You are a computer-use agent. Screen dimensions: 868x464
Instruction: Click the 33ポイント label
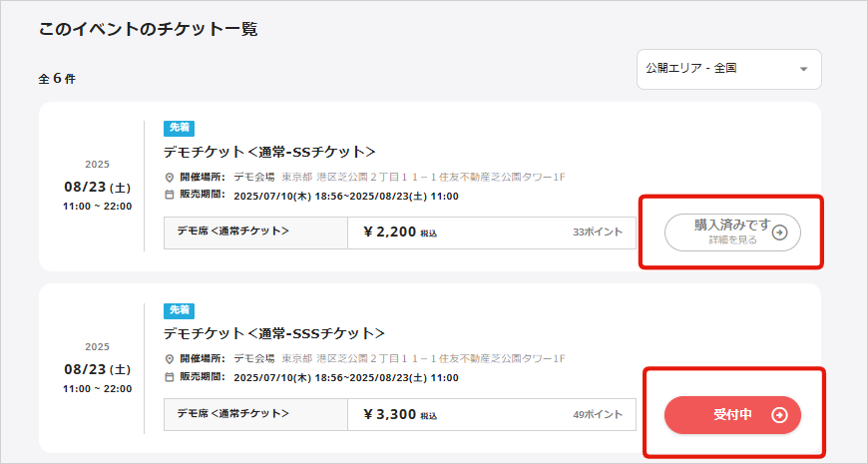[x=598, y=232]
